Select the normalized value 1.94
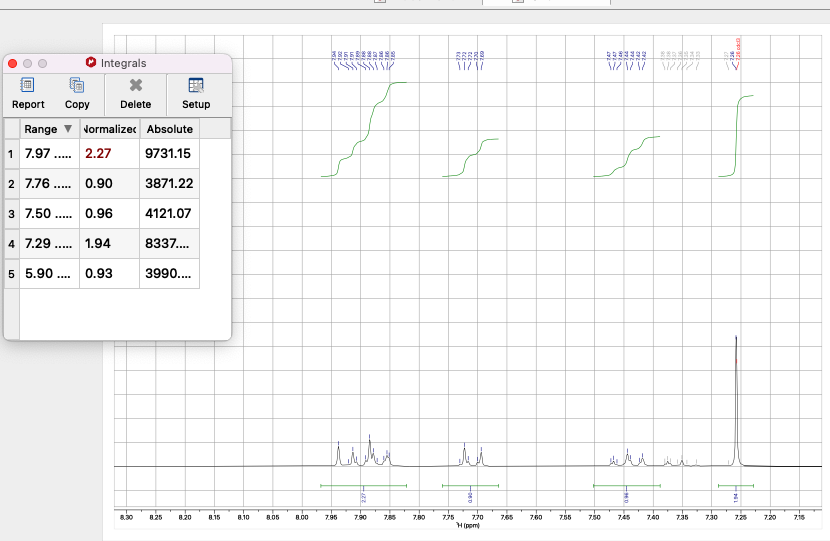The height and width of the screenshot is (541, 830). pos(110,244)
